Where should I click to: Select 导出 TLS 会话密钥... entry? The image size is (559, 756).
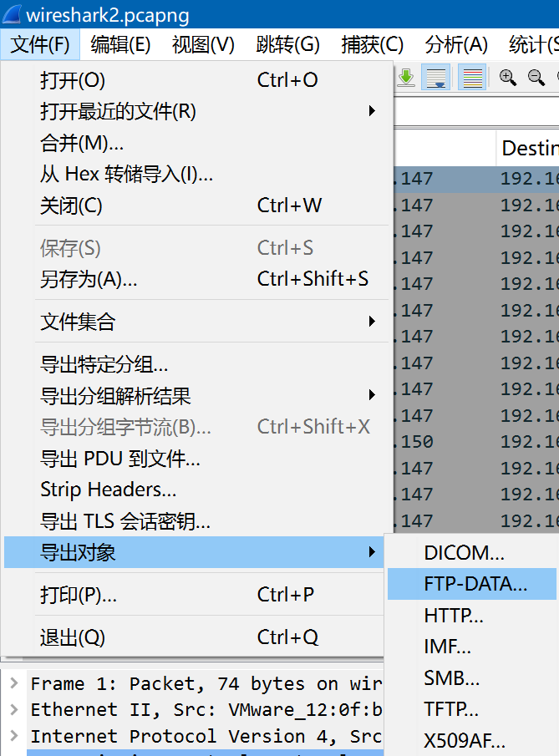pos(125,522)
